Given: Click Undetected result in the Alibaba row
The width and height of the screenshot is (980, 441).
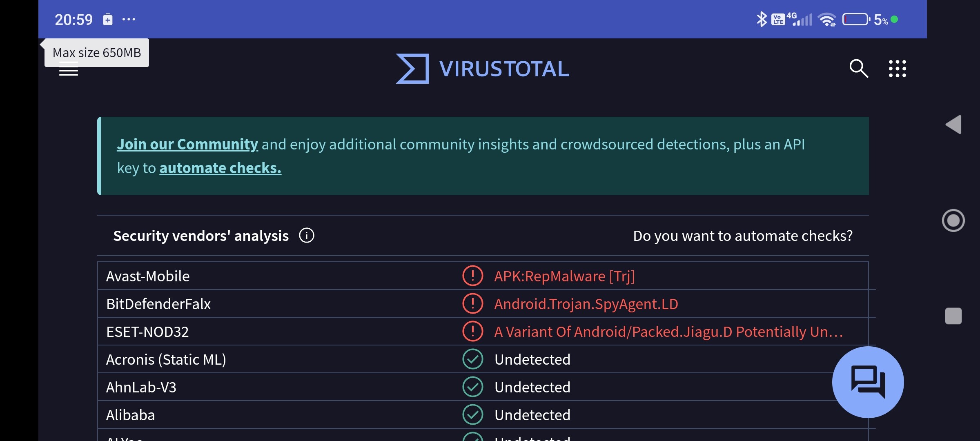Looking at the screenshot, I should coord(532,415).
